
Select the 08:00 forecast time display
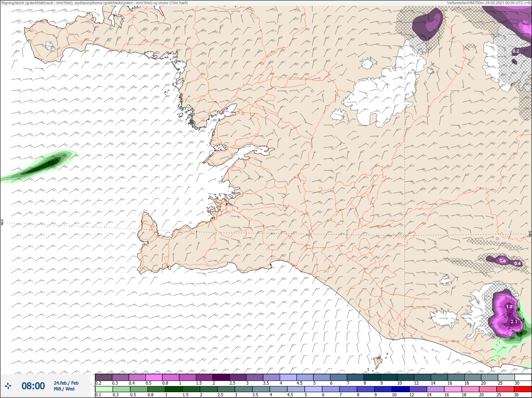33,386
